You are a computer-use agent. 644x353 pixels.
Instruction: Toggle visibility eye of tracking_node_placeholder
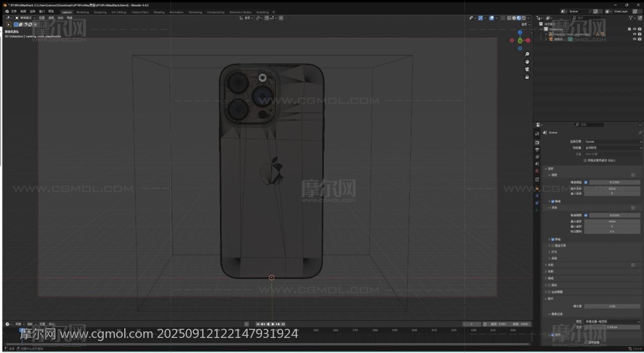tap(634, 34)
